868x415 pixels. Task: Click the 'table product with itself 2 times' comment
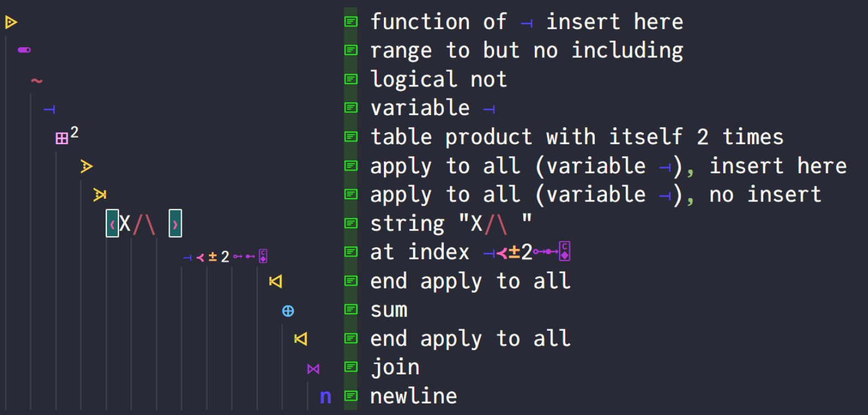[x=576, y=137]
